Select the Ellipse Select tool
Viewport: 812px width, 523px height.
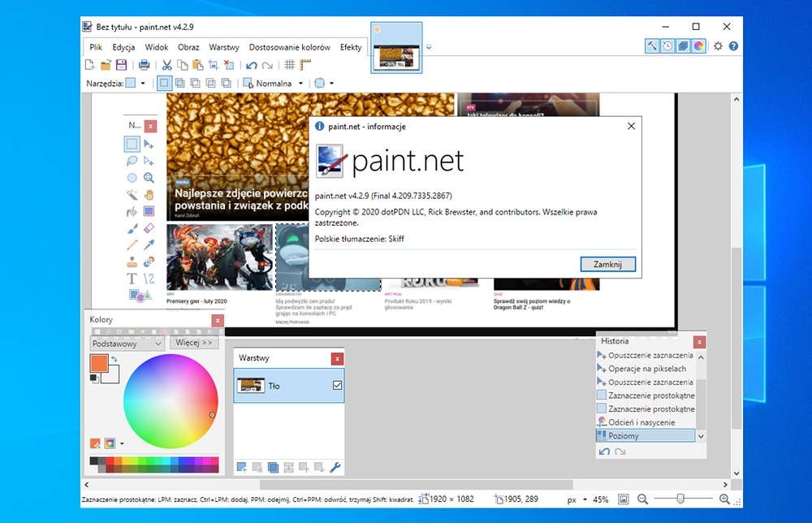(132, 178)
